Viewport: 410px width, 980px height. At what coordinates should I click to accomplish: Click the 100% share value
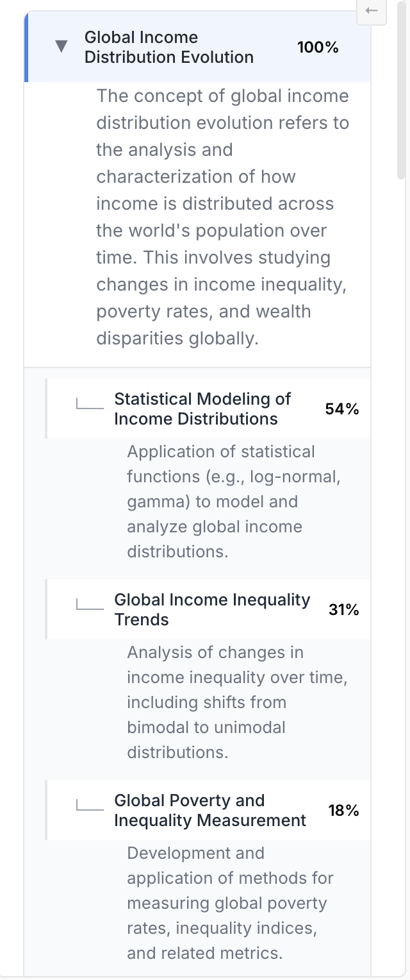point(318,47)
